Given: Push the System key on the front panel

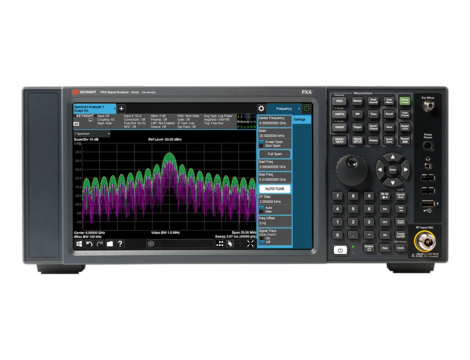Looking at the screenshot, I should click(369, 248).
